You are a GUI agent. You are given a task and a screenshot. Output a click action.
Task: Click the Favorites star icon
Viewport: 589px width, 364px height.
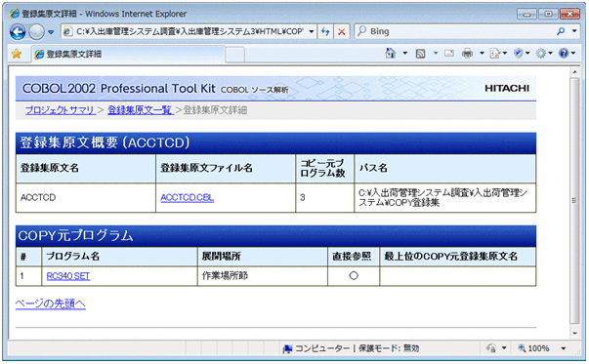[x=17, y=54]
